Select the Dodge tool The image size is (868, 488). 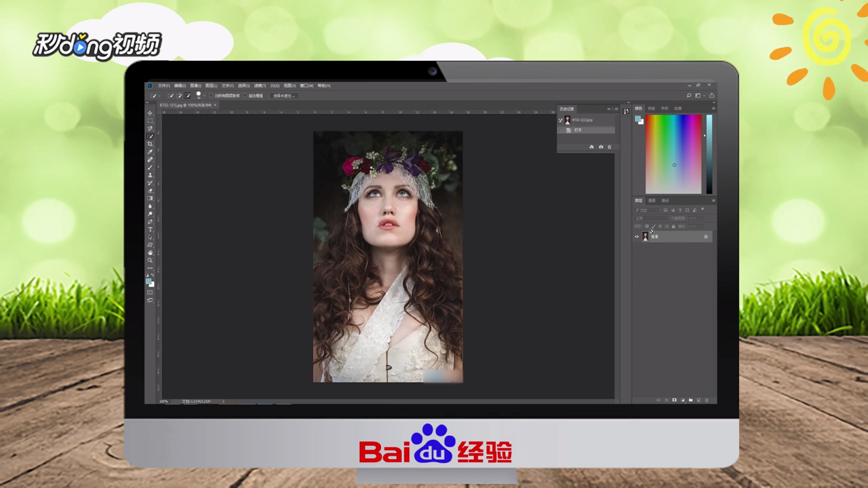(x=150, y=213)
